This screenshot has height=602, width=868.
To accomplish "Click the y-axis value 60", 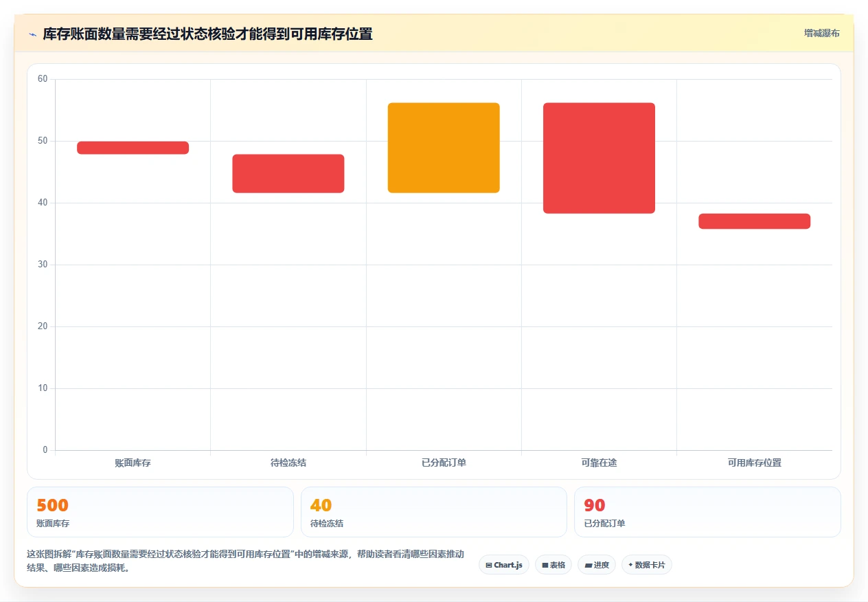I will [43, 79].
